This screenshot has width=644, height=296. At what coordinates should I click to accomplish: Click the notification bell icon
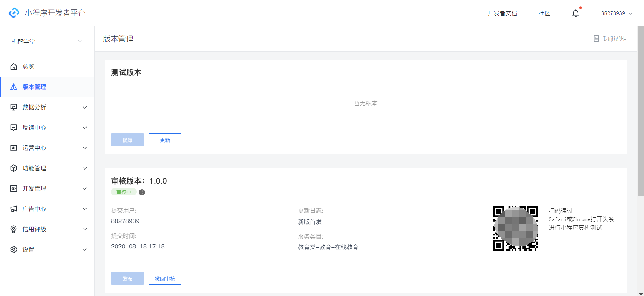click(575, 13)
